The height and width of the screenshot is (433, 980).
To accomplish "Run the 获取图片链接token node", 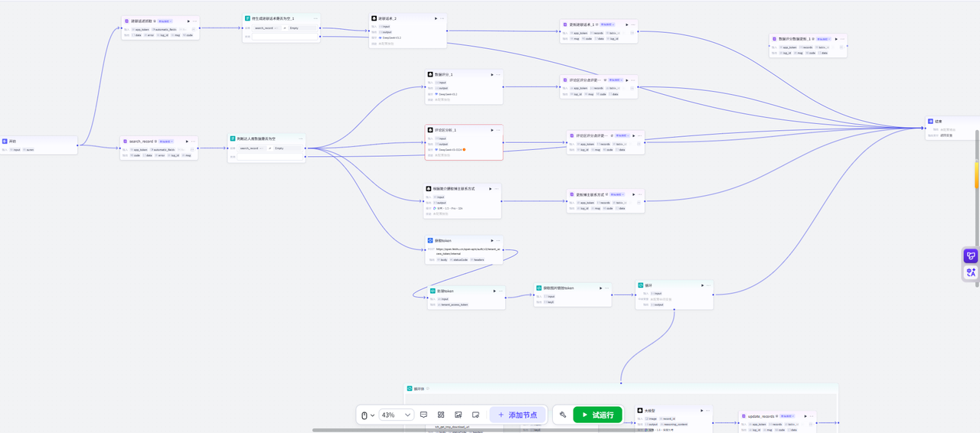I will pos(599,288).
